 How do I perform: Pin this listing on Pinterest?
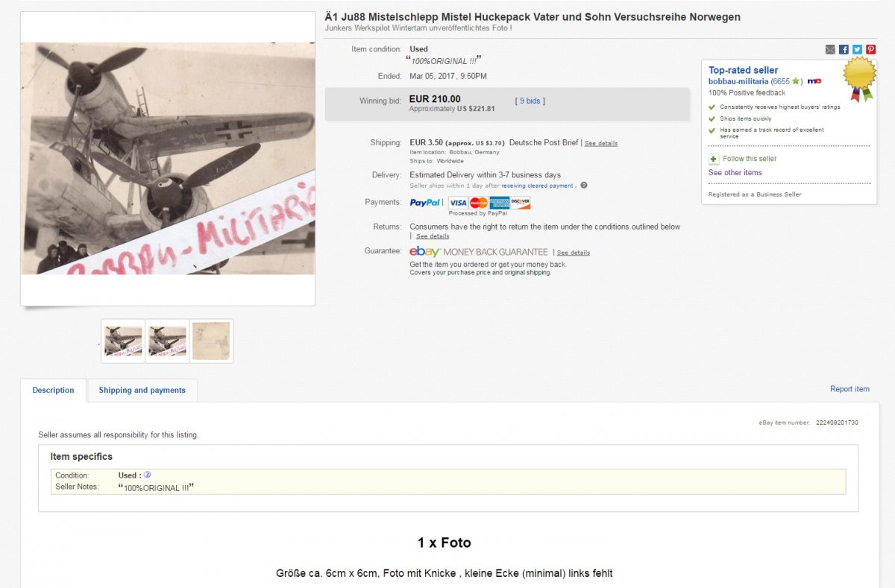(870, 49)
